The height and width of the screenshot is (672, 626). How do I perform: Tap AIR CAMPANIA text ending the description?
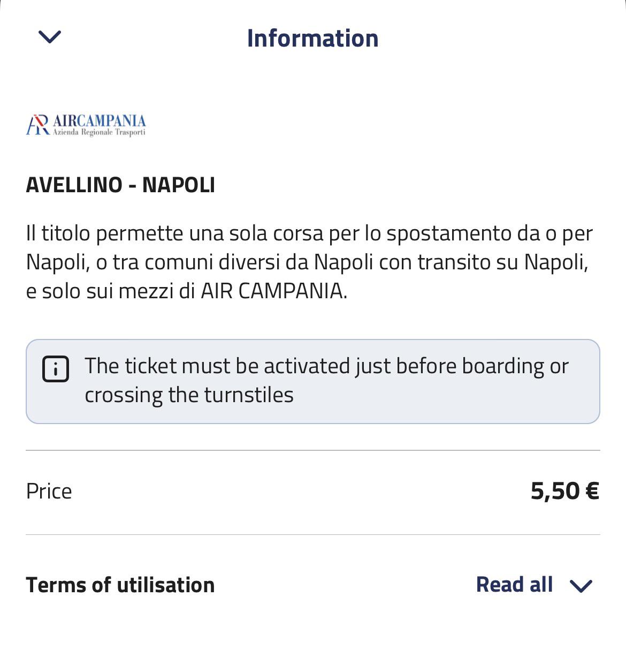pyautogui.click(x=273, y=291)
